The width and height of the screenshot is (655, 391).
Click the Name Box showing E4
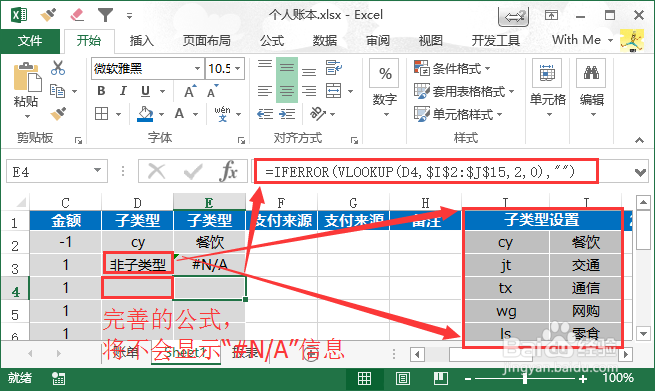click(x=56, y=172)
